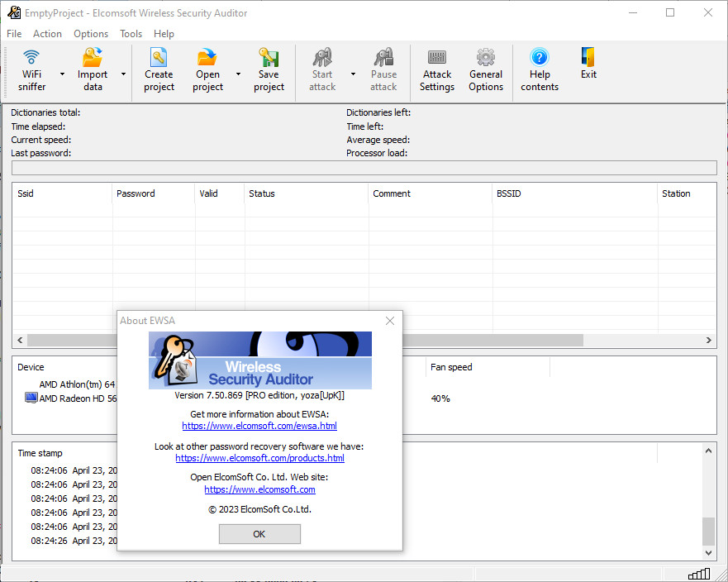Click the Open project folder icon
Viewport: 728px width, 582px height.
[207, 58]
